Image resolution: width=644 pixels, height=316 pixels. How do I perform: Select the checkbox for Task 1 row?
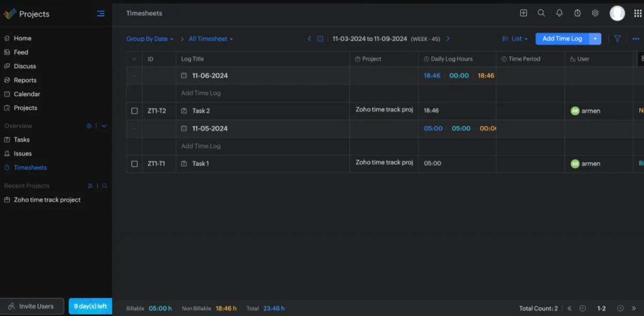(134, 164)
